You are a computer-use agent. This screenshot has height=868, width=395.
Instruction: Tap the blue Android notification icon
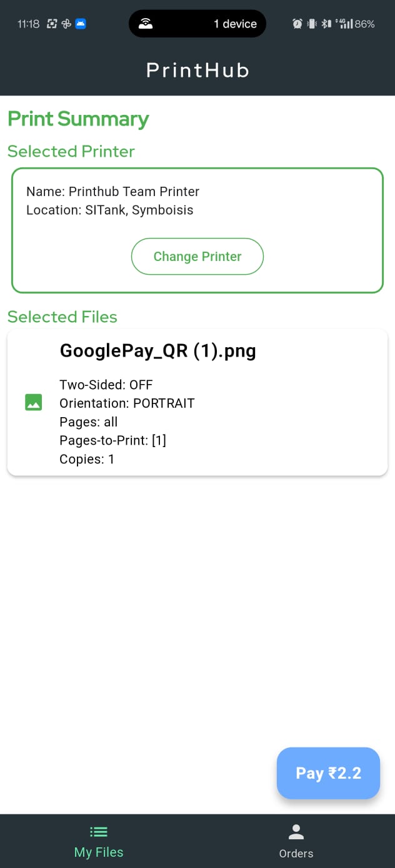pos(81,24)
